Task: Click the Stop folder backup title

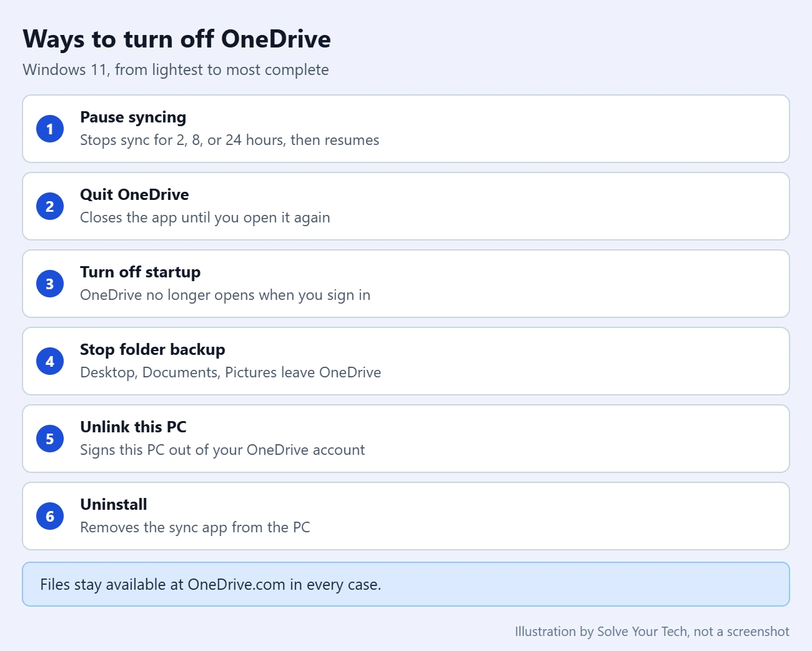Action: click(152, 350)
